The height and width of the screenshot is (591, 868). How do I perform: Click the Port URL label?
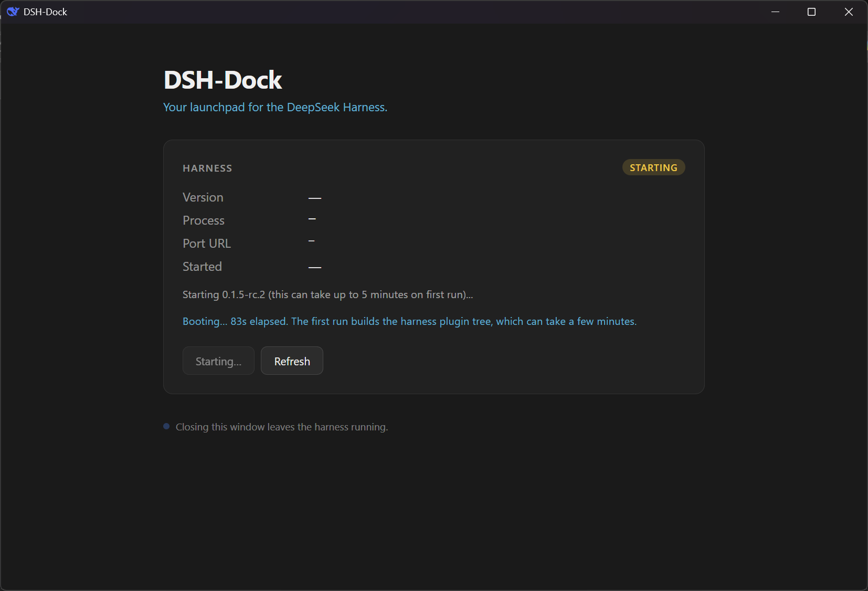point(207,244)
